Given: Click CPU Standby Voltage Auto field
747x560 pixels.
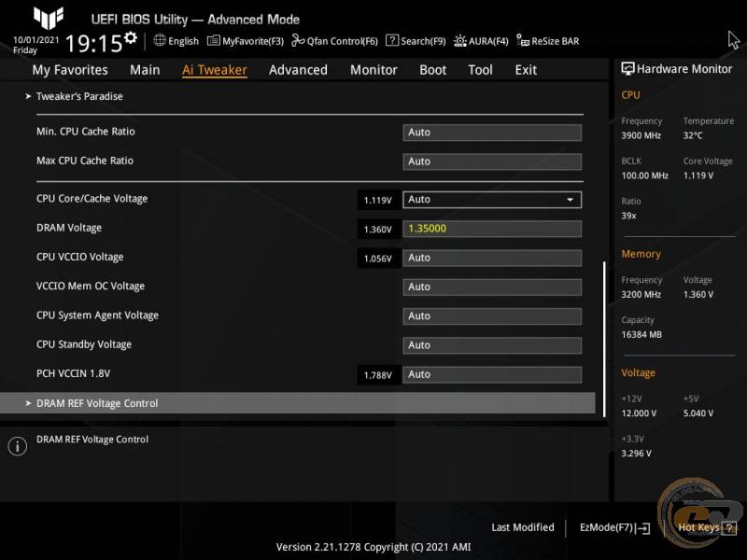Looking at the screenshot, I should [492, 345].
